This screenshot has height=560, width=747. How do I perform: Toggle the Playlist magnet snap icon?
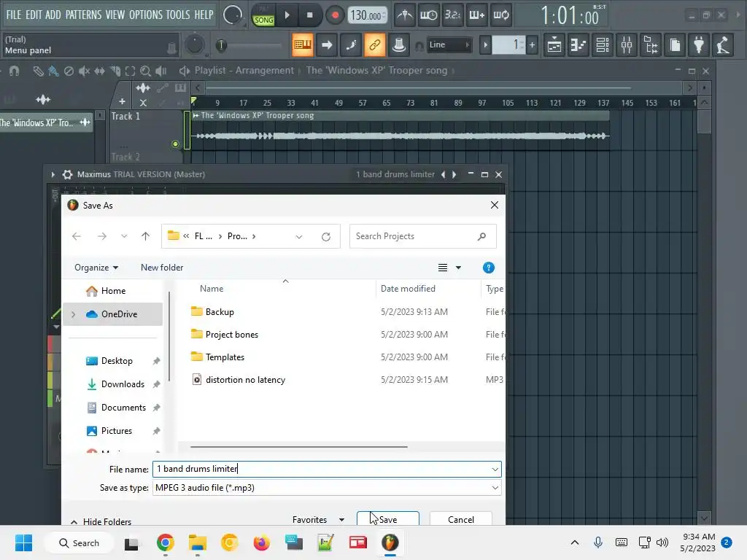[15, 71]
